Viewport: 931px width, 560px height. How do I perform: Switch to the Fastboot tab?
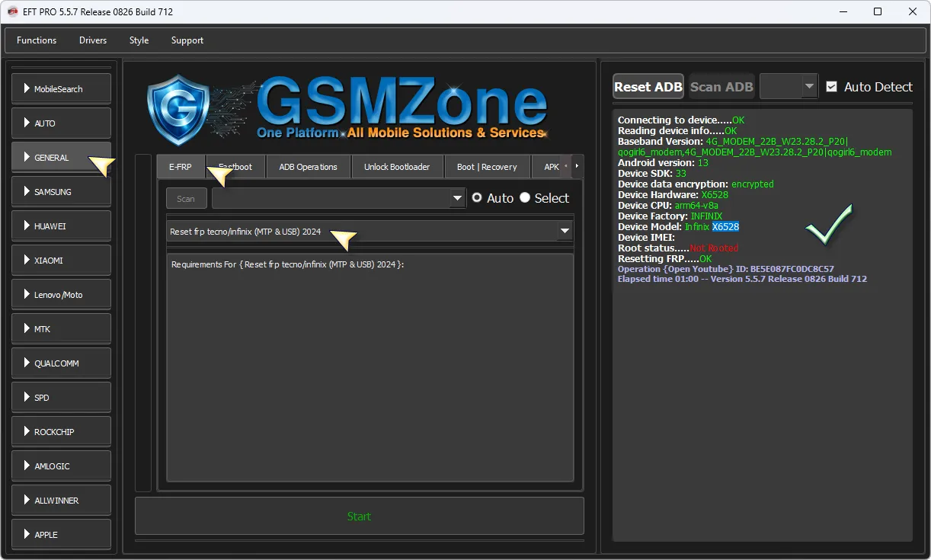(235, 167)
